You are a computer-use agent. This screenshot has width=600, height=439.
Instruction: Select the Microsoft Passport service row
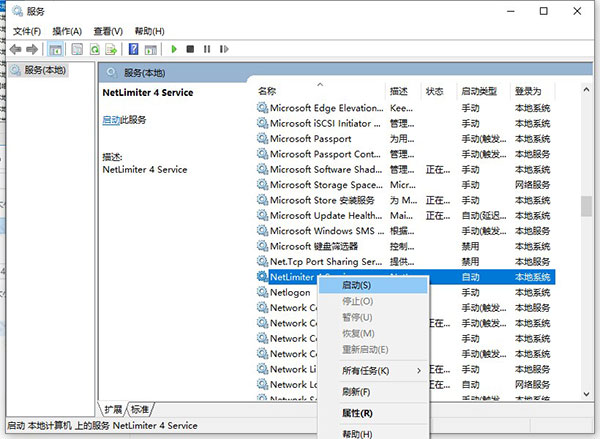(310, 139)
